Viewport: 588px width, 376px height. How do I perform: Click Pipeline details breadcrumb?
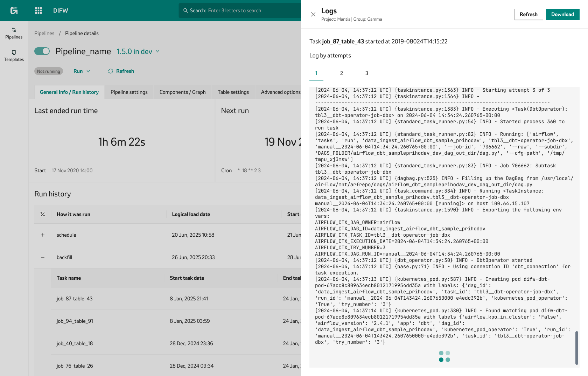click(82, 33)
